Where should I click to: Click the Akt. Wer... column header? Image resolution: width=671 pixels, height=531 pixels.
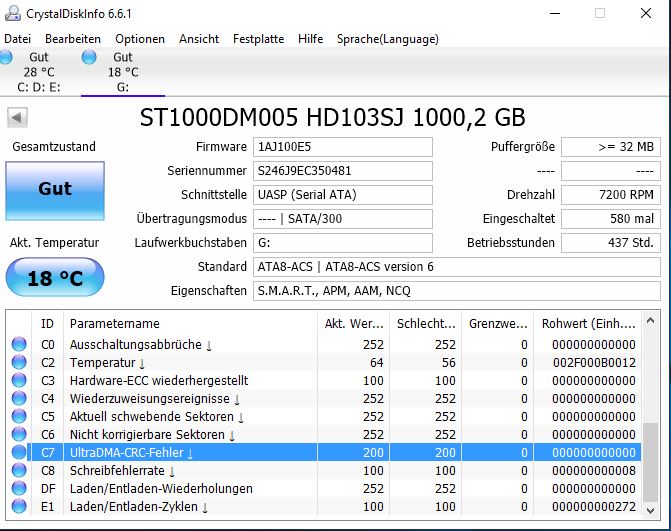(x=353, y=323)
